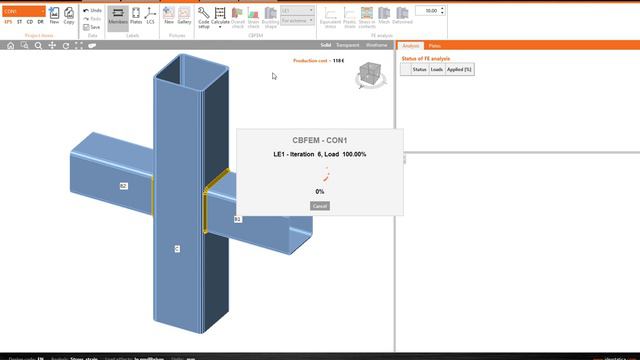Redo the last action
This screenshot has height=360, width=640.
[x=92, y=19]
